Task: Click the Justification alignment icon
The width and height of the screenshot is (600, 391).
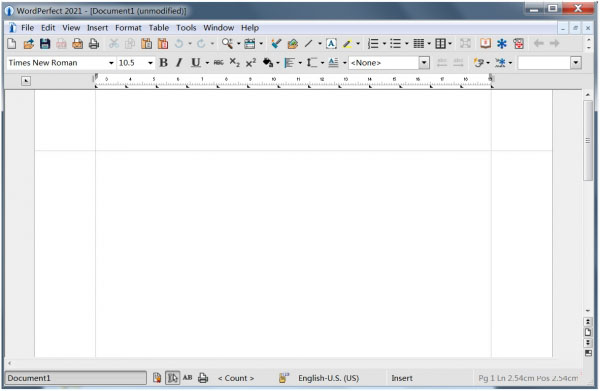Action: click(x=290, y=63)
